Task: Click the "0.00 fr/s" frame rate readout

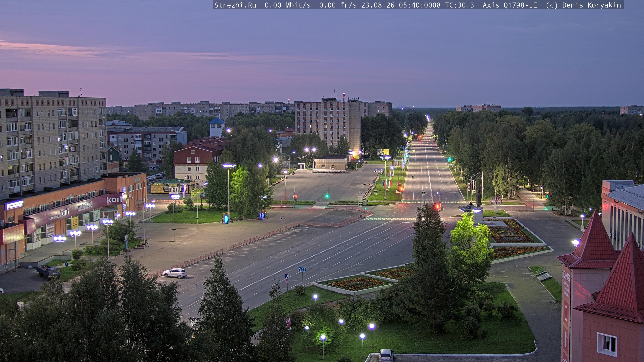Action: coord(338,5)
